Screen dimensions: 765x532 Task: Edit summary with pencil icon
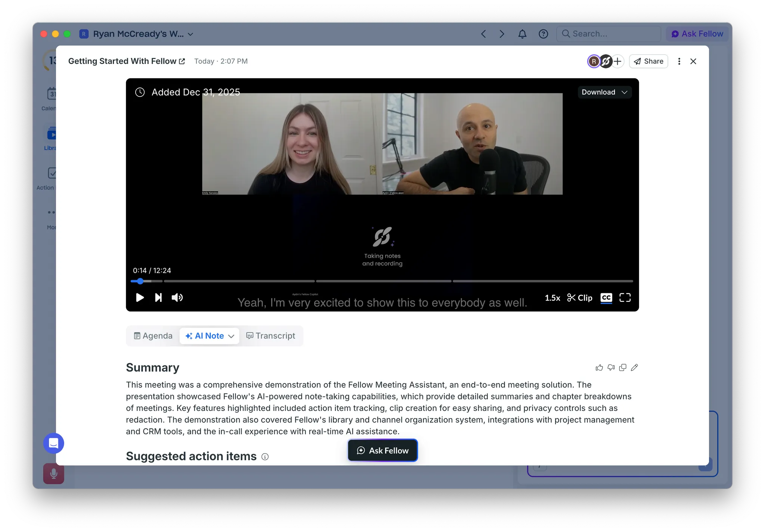[634, 368]
